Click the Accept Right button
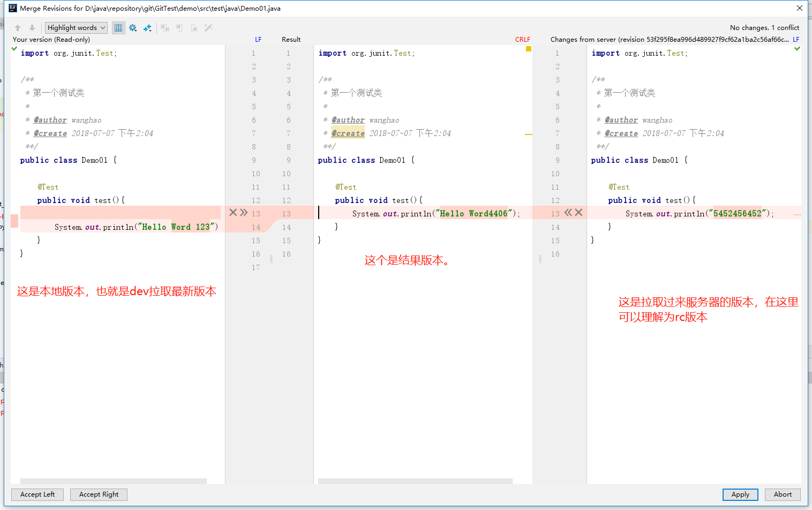This screenshot has height=510, width=812. coord(99,494)
